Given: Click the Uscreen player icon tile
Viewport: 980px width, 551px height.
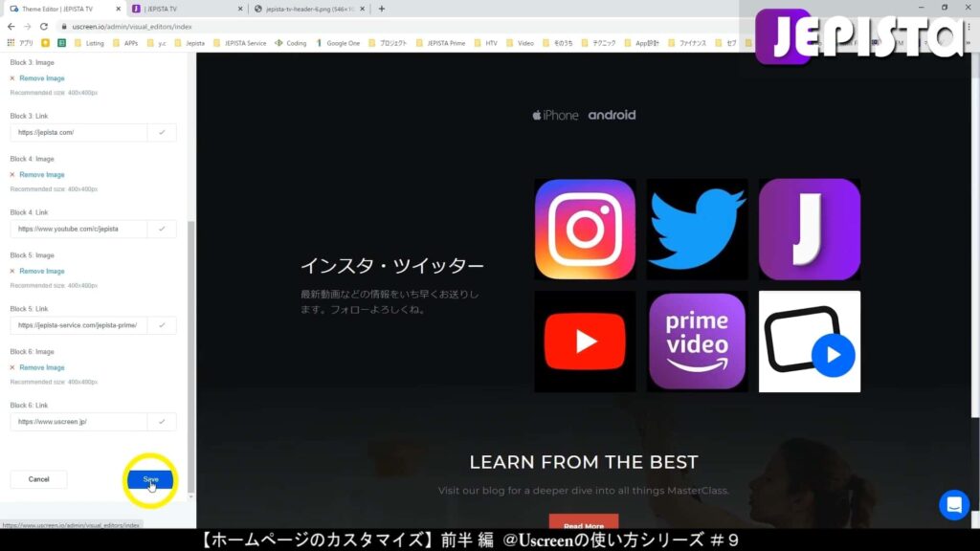Looking at the screenshot, I should [810, 342].
